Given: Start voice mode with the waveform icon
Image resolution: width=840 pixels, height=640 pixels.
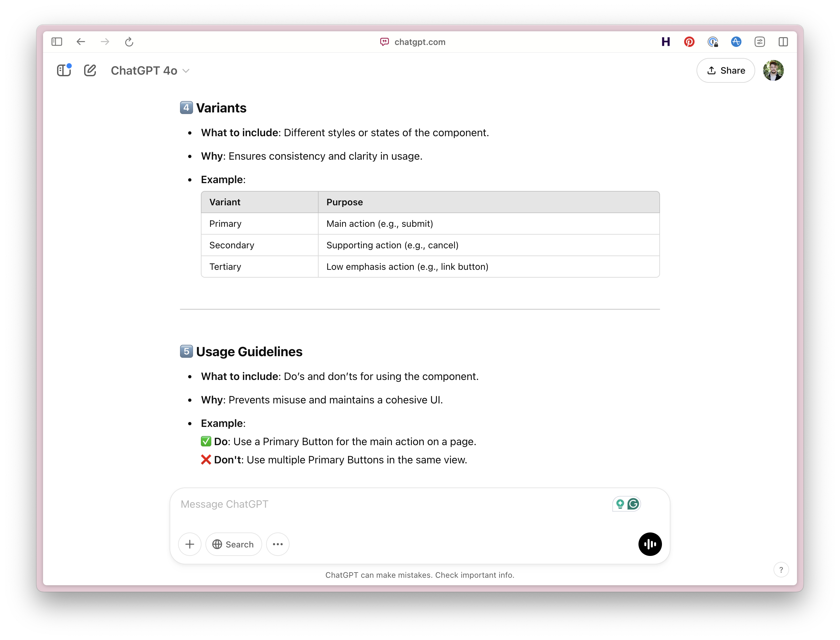Looking at the screenshot, I should coord(650,545).
